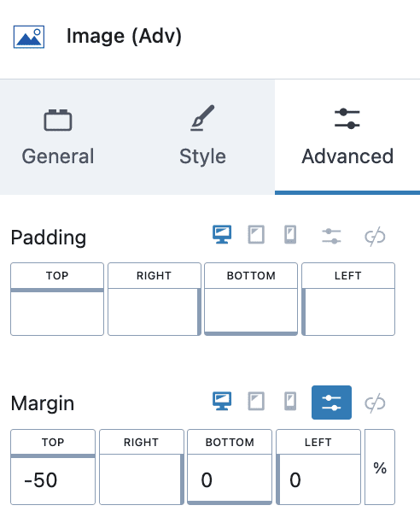The width and height of the screenshot is (420, 523).
Task: Select mobile device icon for Padding
Action: pos(290,235)
